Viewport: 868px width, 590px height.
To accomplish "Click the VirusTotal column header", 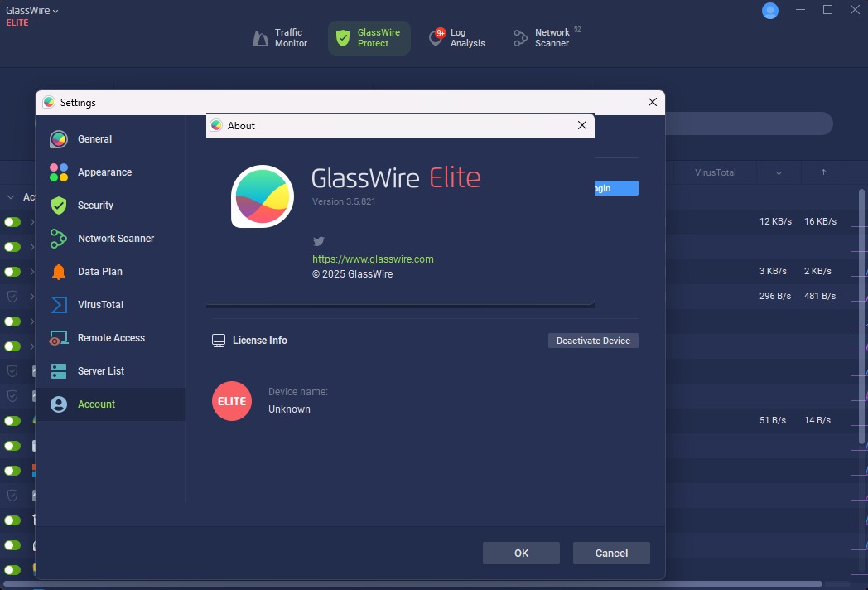I will pos(716,172).
